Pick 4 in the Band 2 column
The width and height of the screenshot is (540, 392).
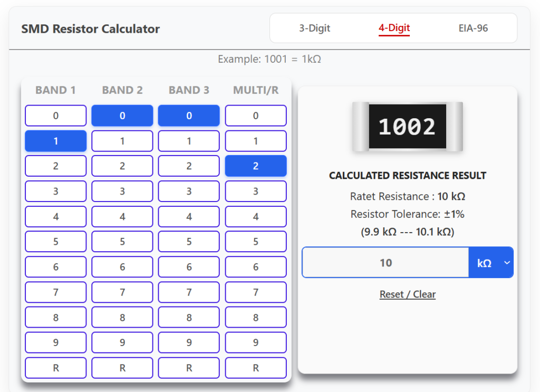[x=122, y=217]
